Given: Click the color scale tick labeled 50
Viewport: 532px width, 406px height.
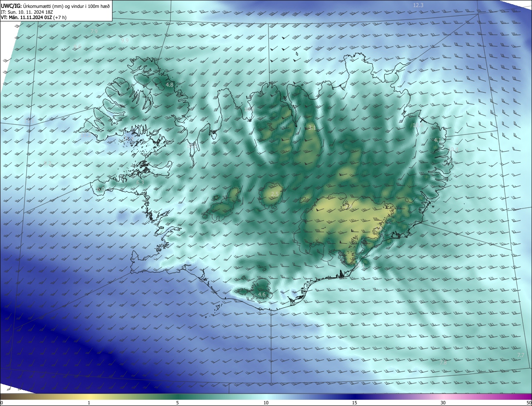Looking at the screenshot, I should [529, 403].
